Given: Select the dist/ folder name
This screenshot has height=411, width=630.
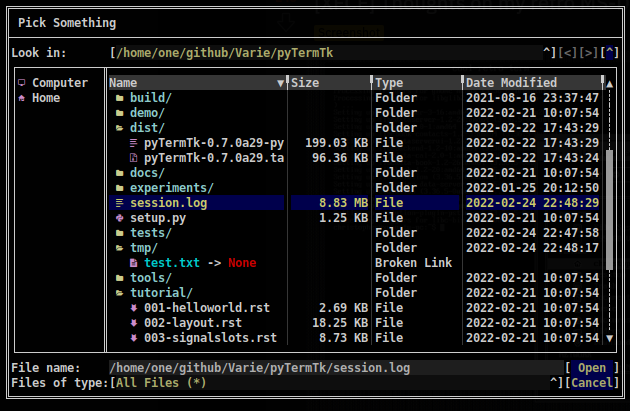Looking at the screenshot, I should coord(147,128).
